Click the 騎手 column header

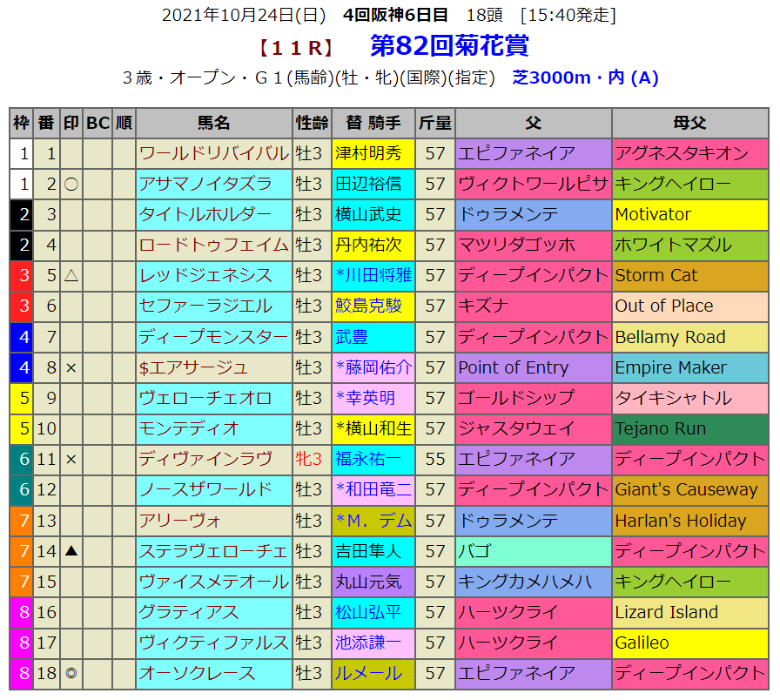(373, 123)
